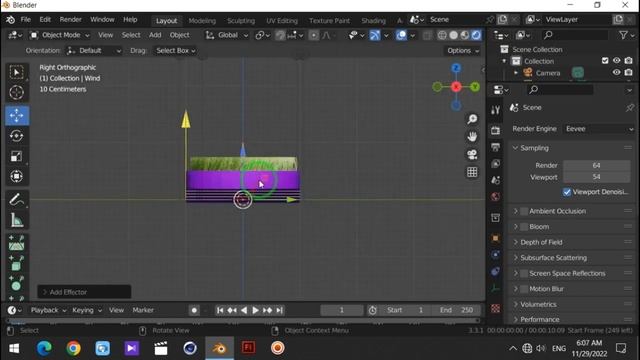This screenshot has width=640, height=360.
Task: Select the Select Box tool
Action: point(17,73)
